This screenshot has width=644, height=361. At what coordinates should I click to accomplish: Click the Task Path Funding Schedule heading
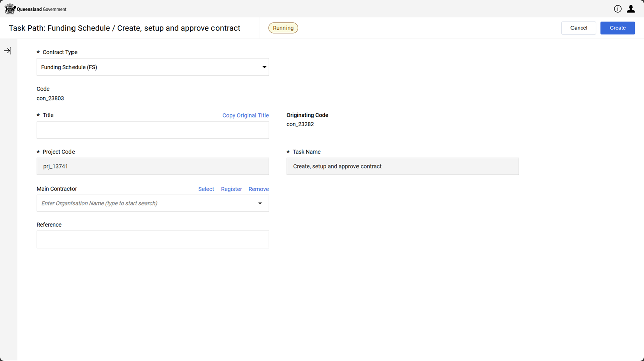[x=124, y=28]
